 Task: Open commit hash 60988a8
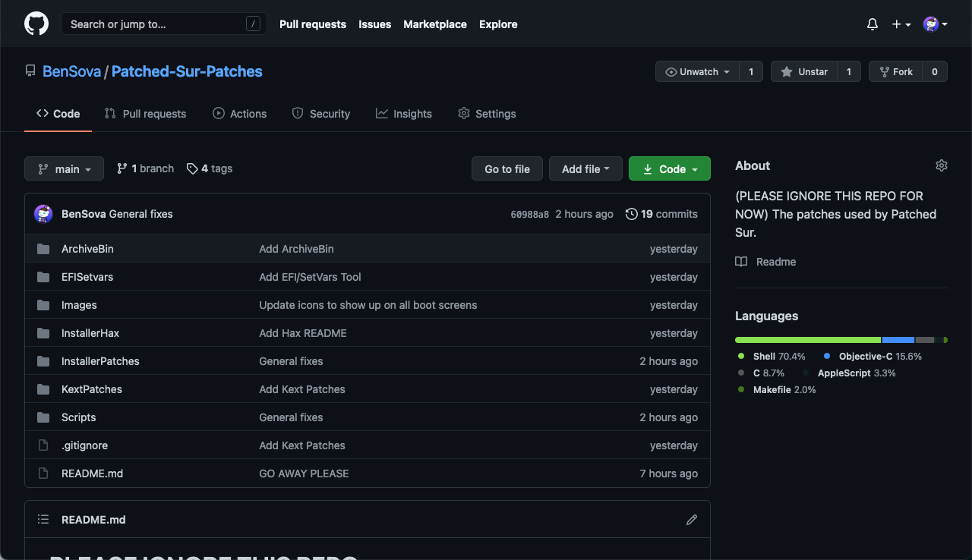tap(530, 215)
